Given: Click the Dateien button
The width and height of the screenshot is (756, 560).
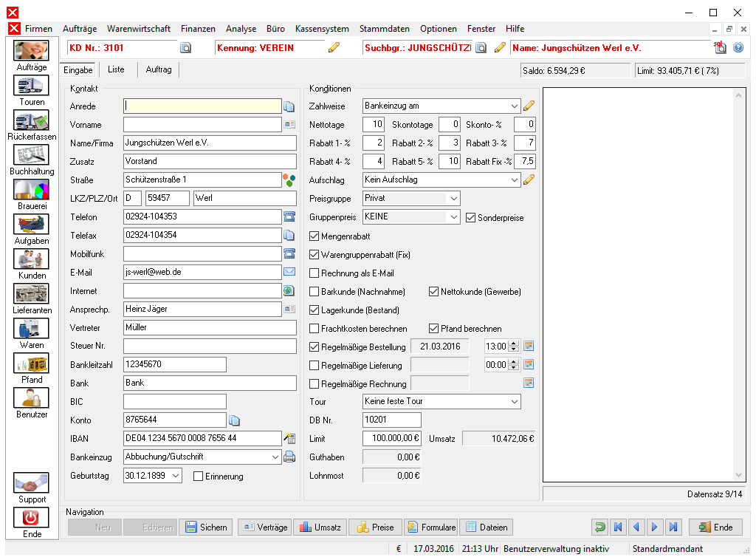Looking at the screenshot, I should point(487,527).
